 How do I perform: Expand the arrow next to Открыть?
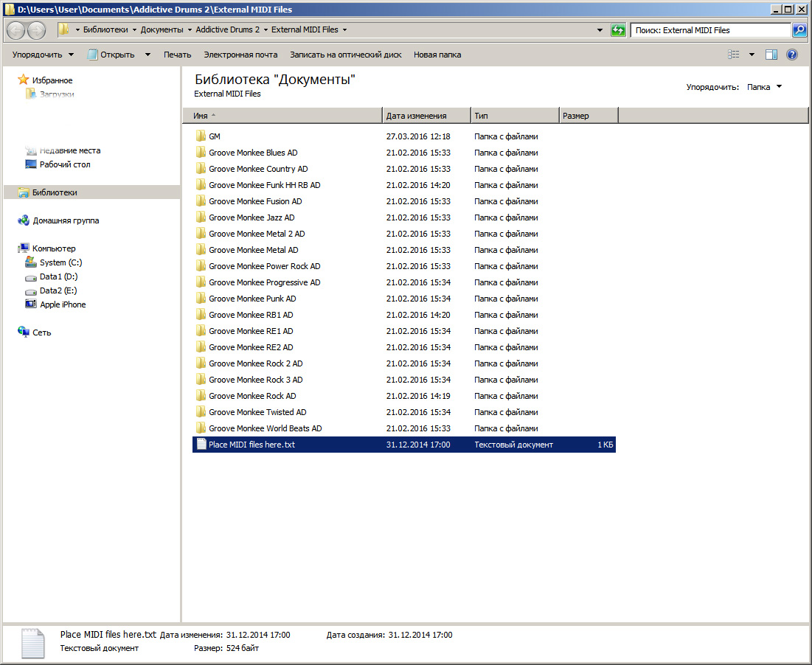point(148,55)
